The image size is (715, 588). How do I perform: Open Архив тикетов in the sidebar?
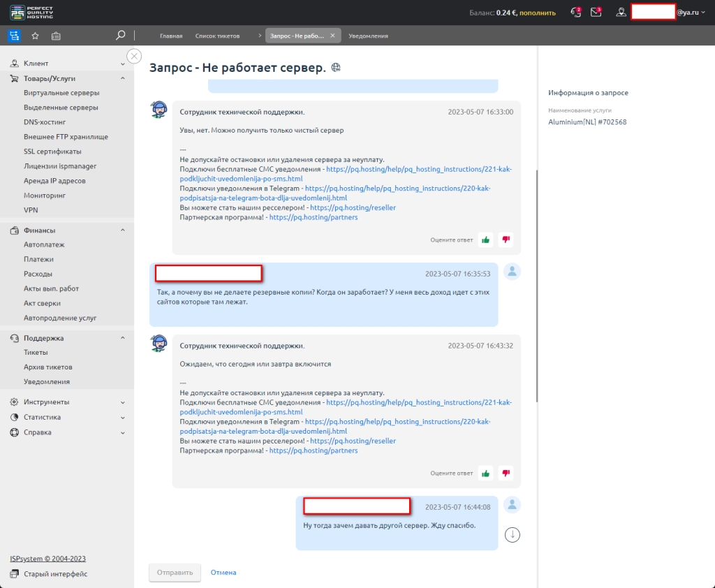tap(48, 367)
